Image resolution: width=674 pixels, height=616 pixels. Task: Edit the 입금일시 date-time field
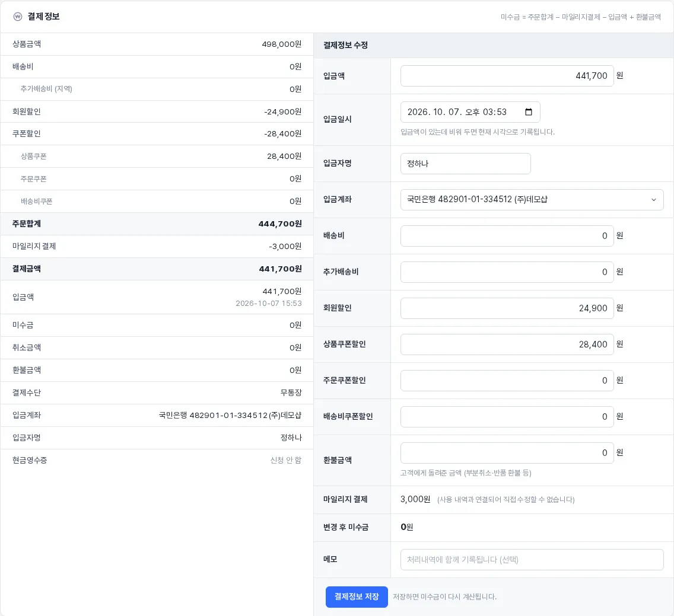[x=470, y=112]
